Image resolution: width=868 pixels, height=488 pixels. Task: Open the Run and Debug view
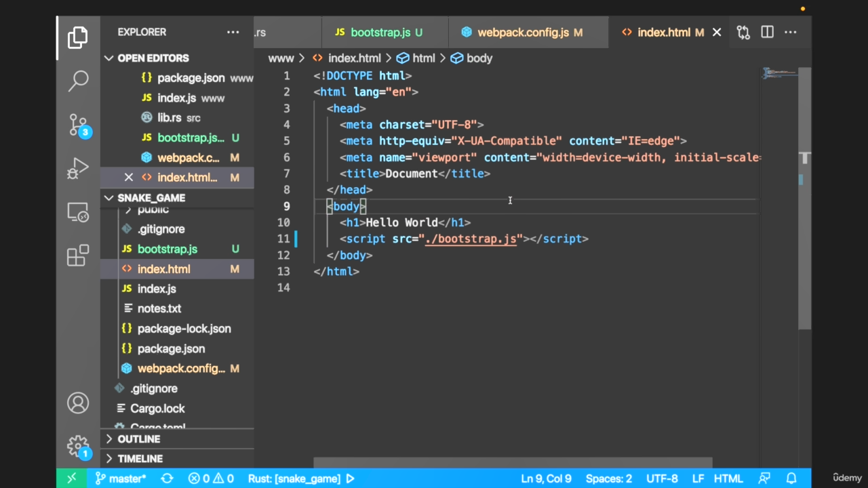78,169
